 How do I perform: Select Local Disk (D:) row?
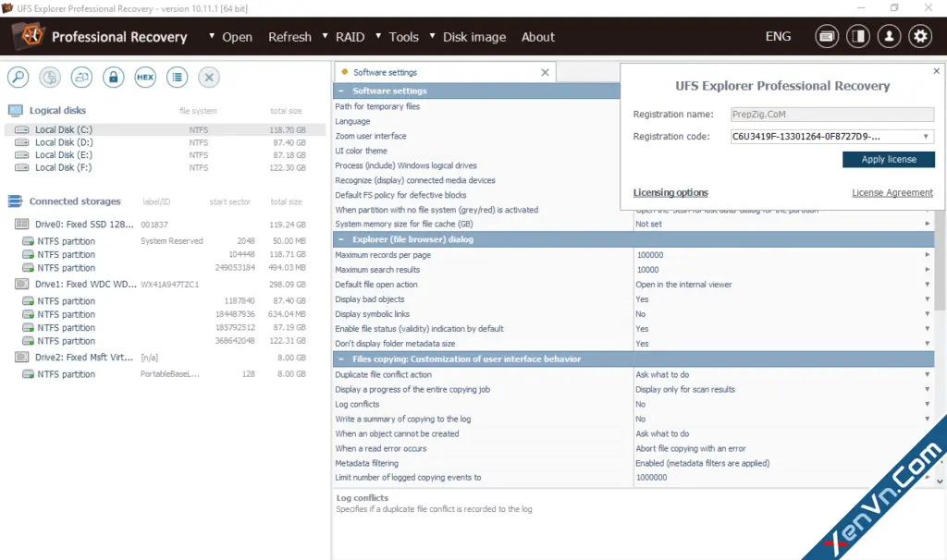click(x=165, y=142)
